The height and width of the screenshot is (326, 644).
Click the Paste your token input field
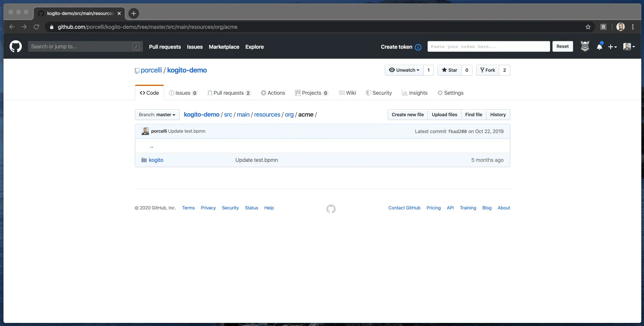click(x=488, y=46)
